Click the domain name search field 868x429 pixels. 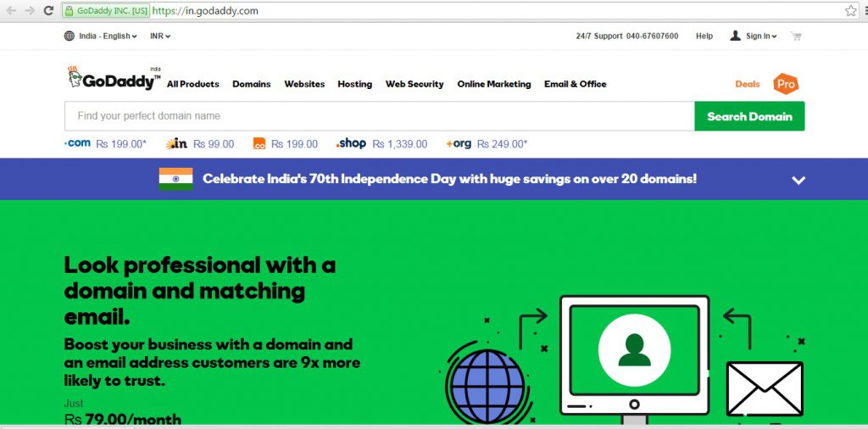[379, 116]
